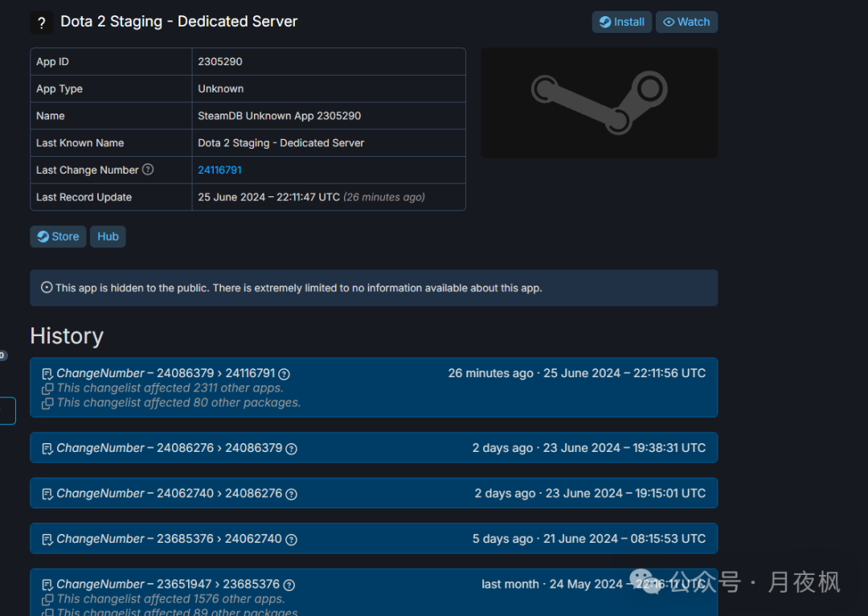Click 'Dota 2 Staging - Dedicated Server' page title

point(178,22)
